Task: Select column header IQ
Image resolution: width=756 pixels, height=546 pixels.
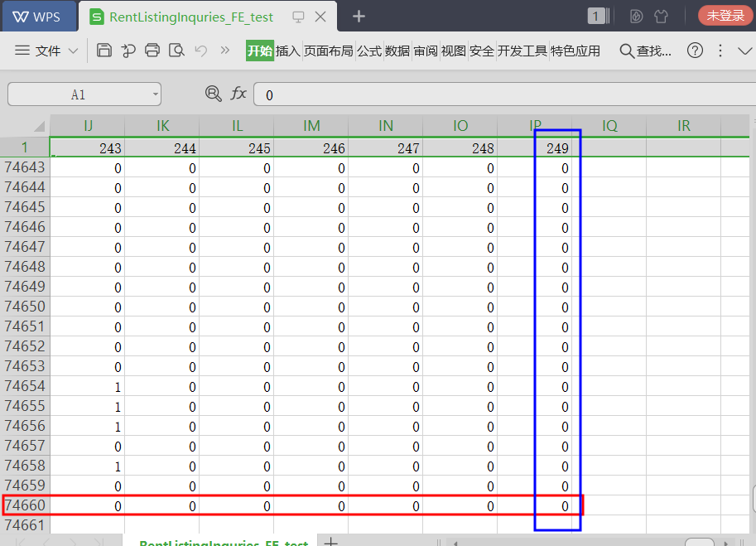Action: click(609, 127)
